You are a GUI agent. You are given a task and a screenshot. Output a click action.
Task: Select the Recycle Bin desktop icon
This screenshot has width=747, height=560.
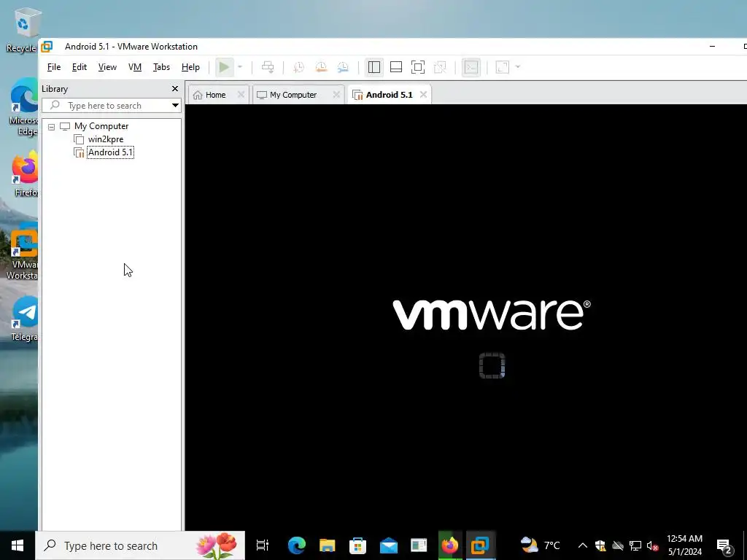(21, 29)
